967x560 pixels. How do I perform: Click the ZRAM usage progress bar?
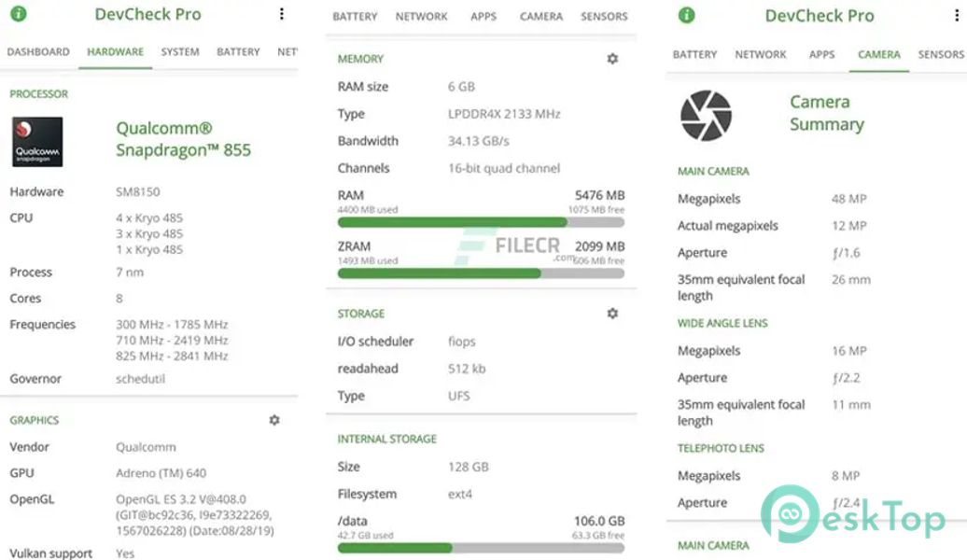point(481,273)
